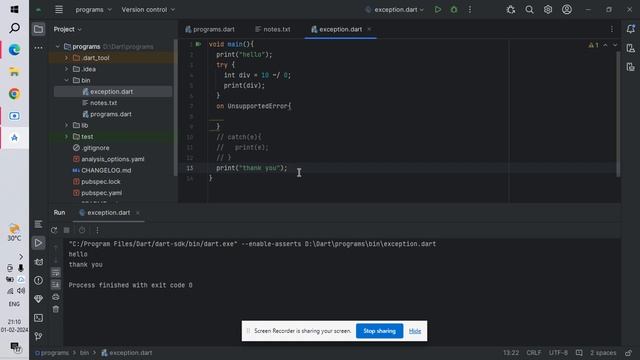This screenshot has width=640, height=360.
Task: Close the exception.dart editor tab
Action: coord(369,29)
